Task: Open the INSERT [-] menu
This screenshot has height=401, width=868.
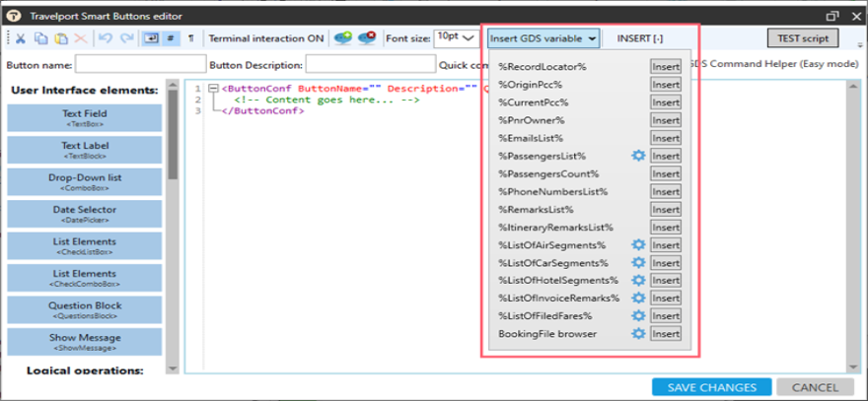Action: pyautogui.click(x=640, y=38)
